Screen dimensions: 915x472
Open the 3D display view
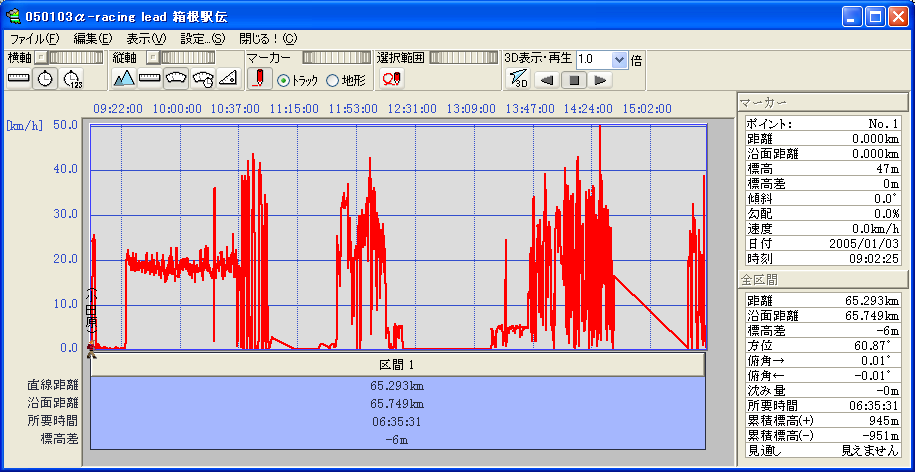[518, 79]
